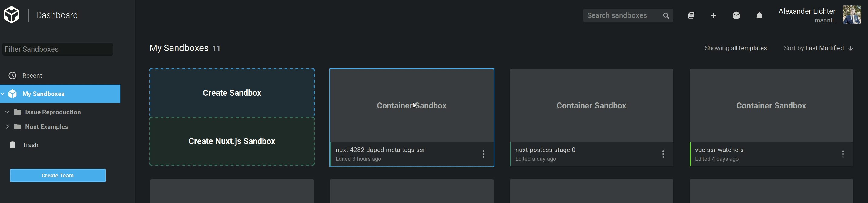Open the patron/documents stack icon
Screen dimensions: 868x203
[691, 15]
